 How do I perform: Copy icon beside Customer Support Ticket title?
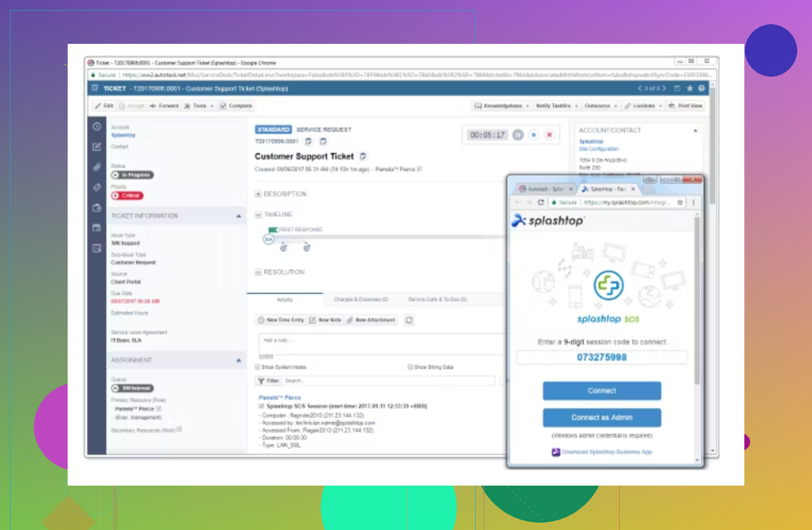(x=363, y=156)
